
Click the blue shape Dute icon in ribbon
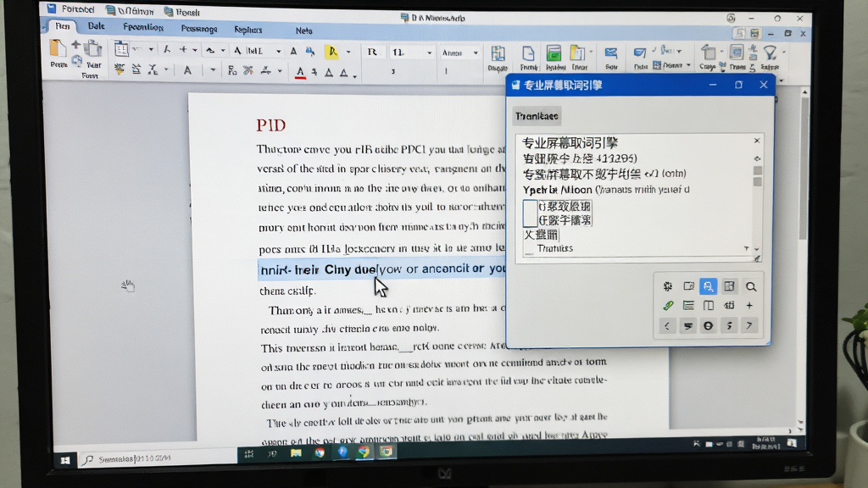pyautogui.click(x=639, y=53)
